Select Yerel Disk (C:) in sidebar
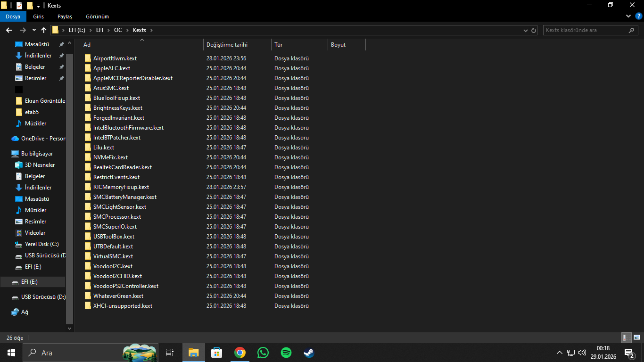This screenshot has width=644, height=362. (41, 244)
